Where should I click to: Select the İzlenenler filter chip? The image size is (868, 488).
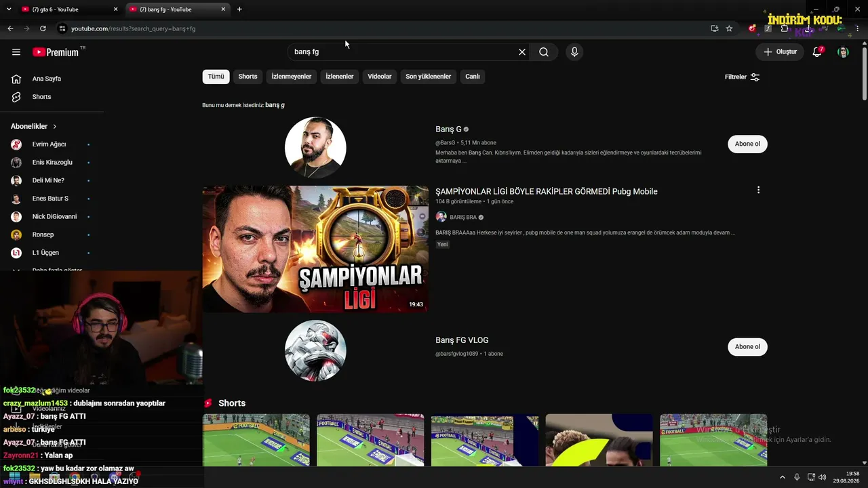[x=340, y=77]
